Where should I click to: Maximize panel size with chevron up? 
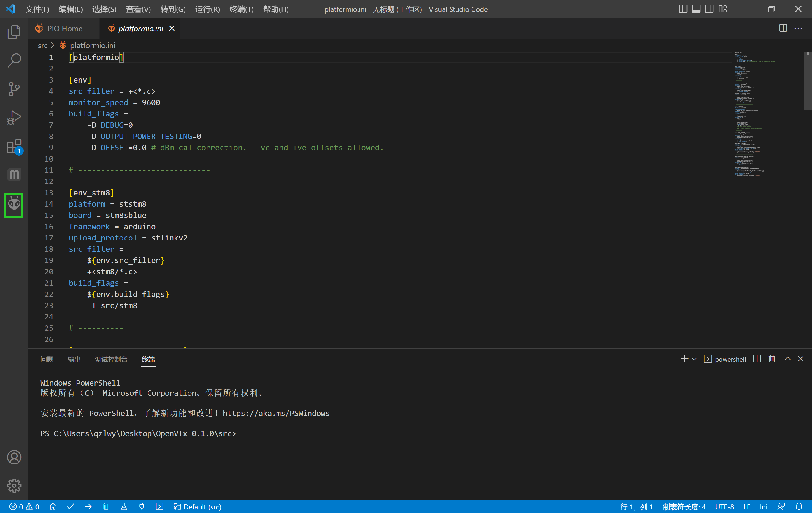pos(787,359)
